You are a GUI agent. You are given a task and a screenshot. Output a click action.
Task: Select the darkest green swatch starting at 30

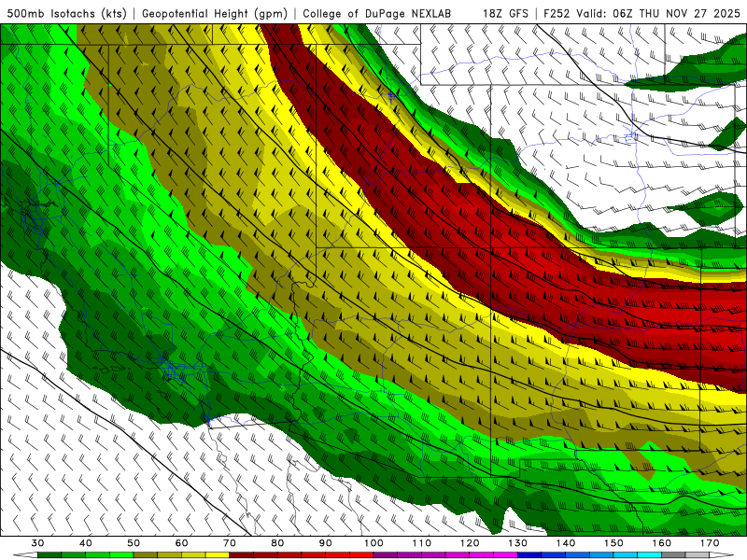[49, 555]
